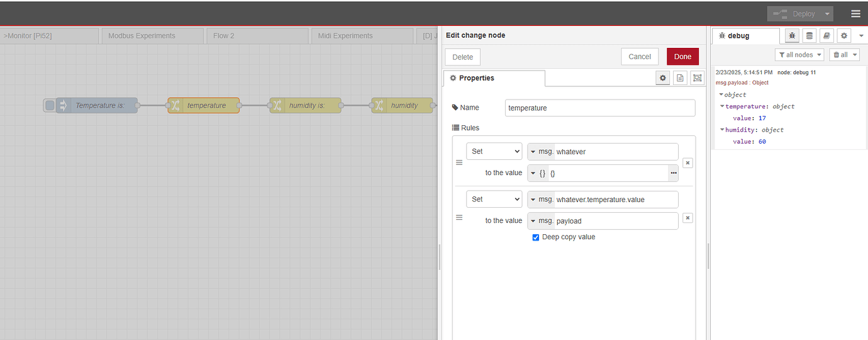The width and height of the screenshot is (868, 340).
Task: Remove the first rule setting msg.whatever
Action: pos(687,162)
